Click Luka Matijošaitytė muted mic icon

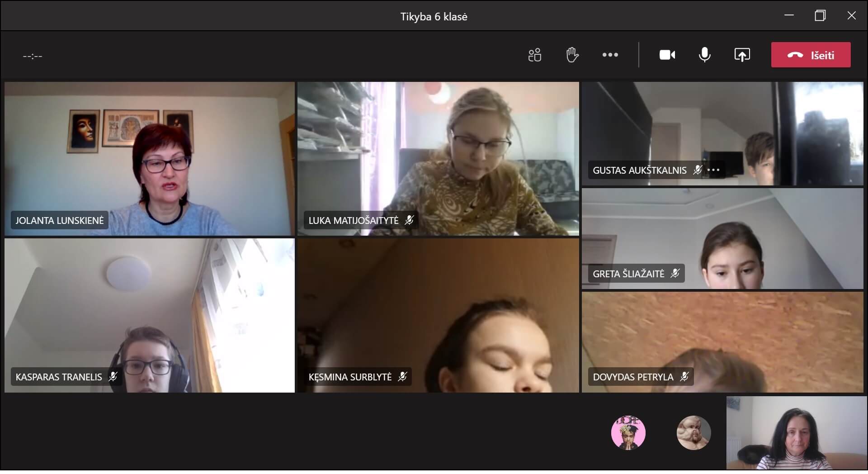409,221
